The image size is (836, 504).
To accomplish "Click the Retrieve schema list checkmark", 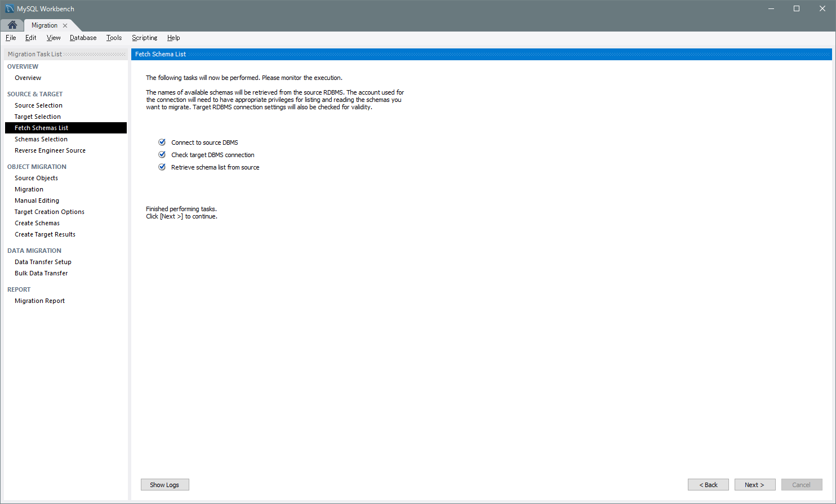I will coord(162,167).
